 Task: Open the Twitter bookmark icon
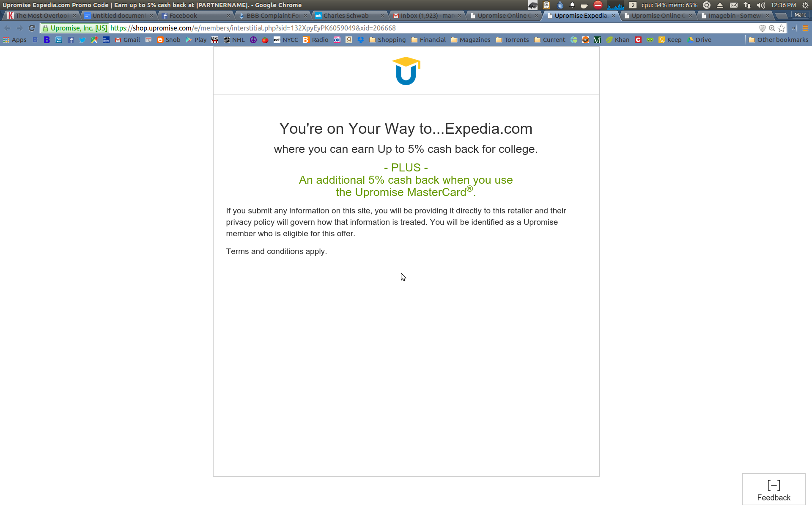point(82,40)
